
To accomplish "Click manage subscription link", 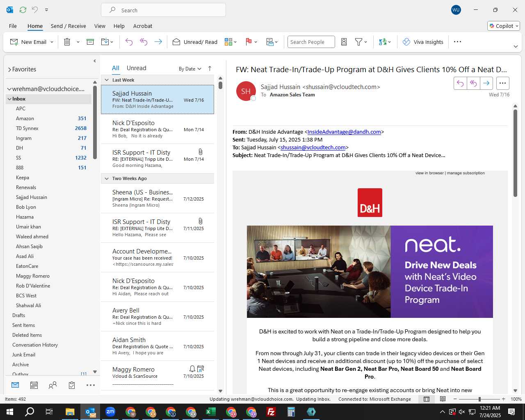I will pos(466,173).
